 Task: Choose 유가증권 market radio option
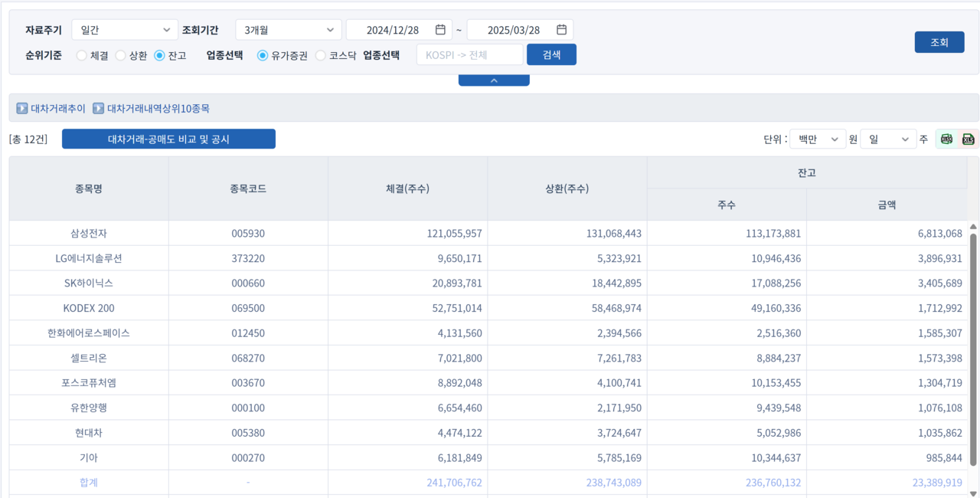[x=263, y=55]
